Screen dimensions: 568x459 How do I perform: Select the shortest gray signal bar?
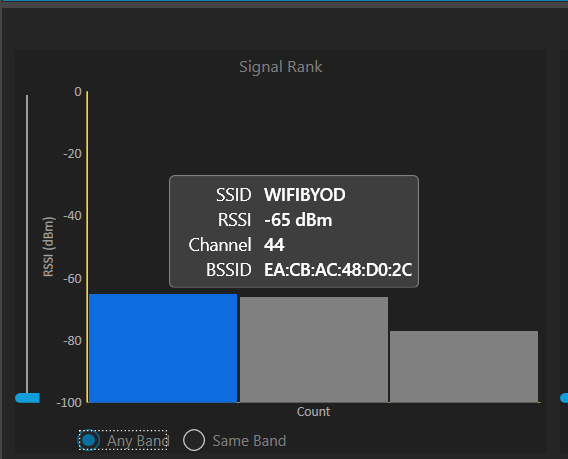(x=464, y=367)
